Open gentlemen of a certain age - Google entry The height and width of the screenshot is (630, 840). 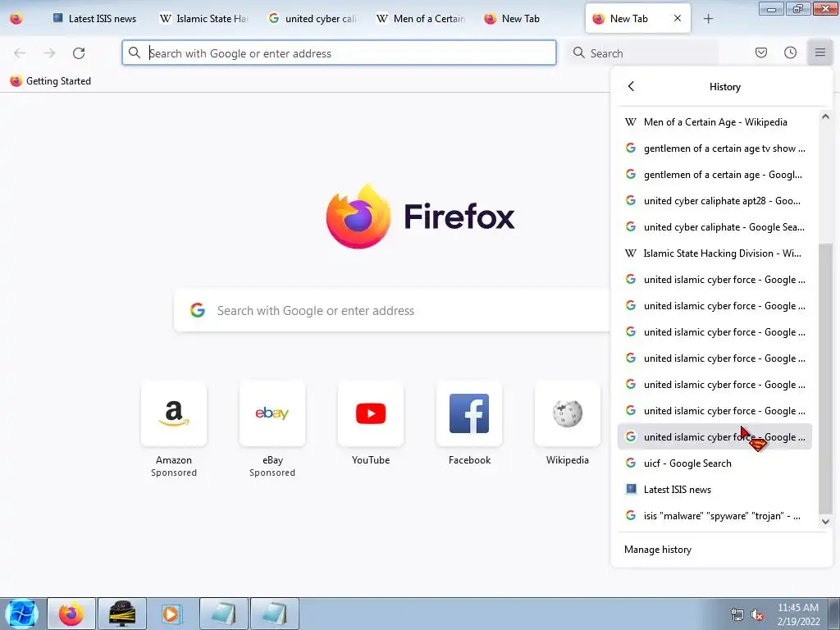(x=714, y=175)
